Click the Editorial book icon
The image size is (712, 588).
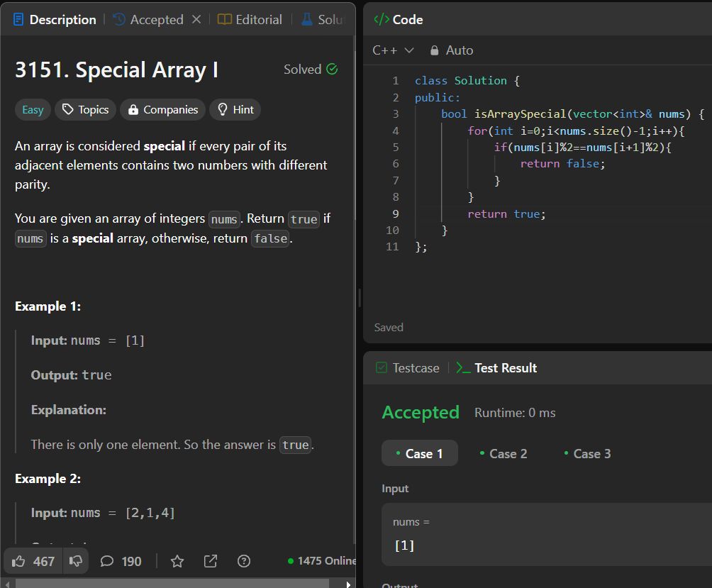pos(224,19)
